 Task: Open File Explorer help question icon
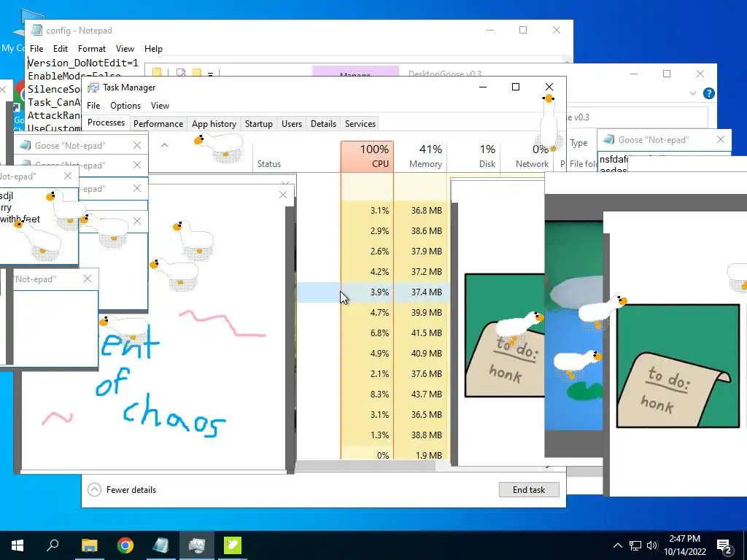(x=708, y=93)
